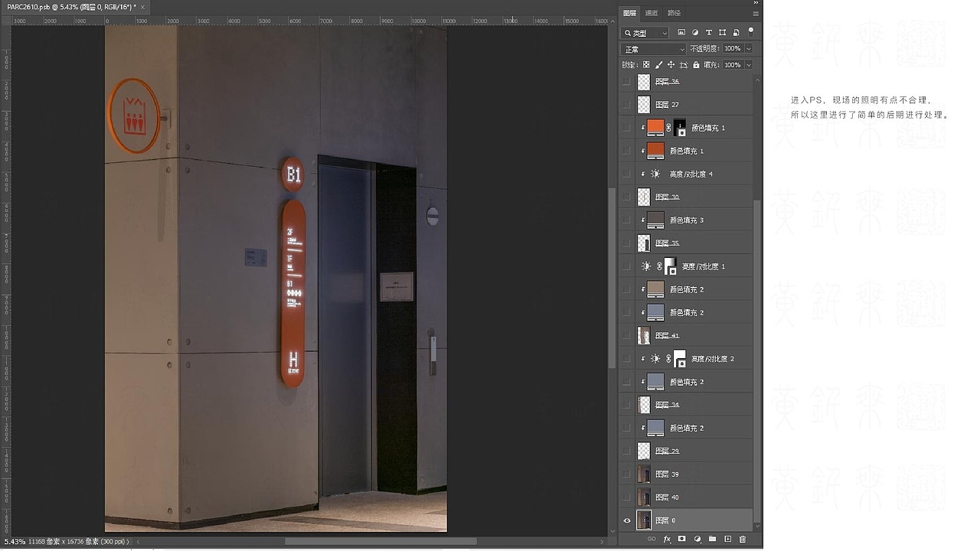This screenshot has width=980, height=551.
Task: Collapse panels with double-arrow icon
Action: click(x=756, y=3)
